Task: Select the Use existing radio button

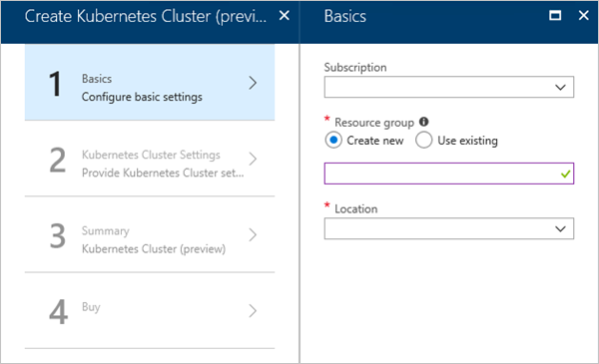Action: tap(423, 140)
